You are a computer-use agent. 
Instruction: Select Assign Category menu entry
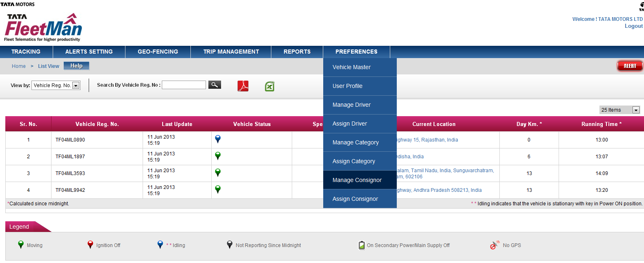coord(360,161)
